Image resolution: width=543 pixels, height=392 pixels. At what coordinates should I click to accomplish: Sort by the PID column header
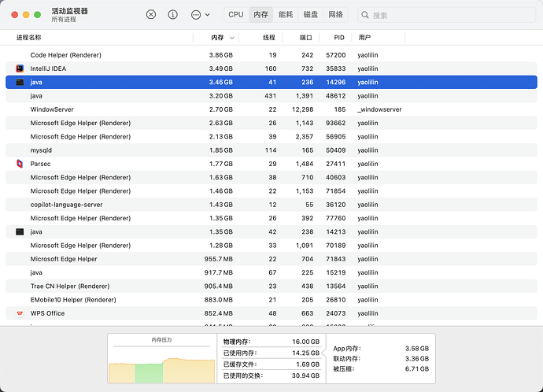[339, 38]
